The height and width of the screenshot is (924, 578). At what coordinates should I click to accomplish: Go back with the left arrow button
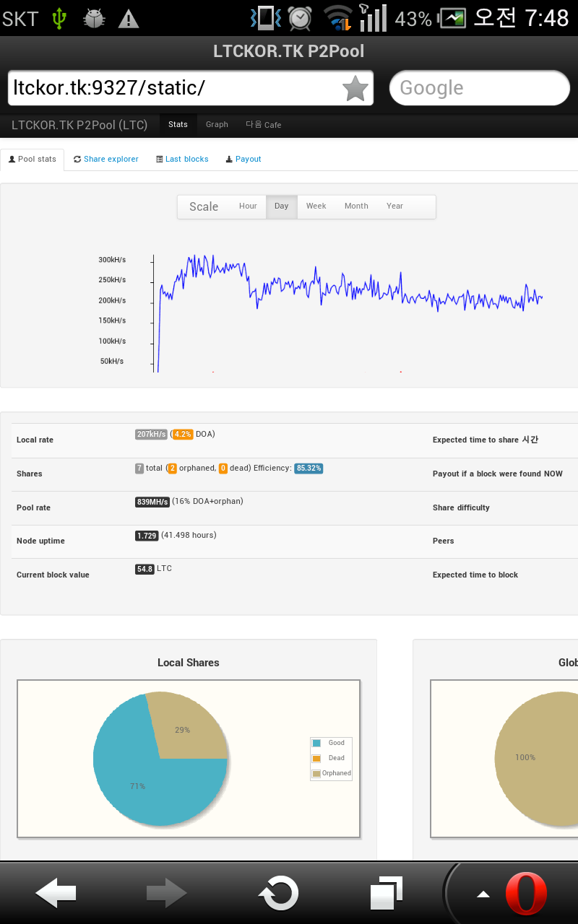[56, 894]
